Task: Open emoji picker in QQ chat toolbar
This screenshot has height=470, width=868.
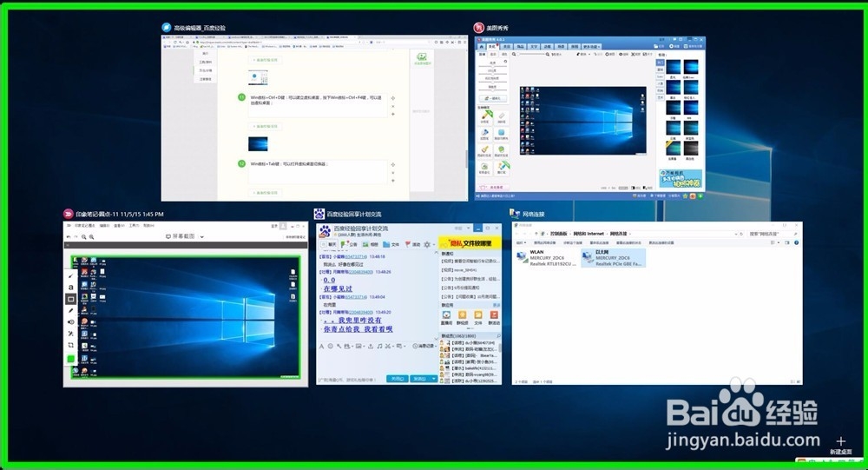Action: point(331,346)
